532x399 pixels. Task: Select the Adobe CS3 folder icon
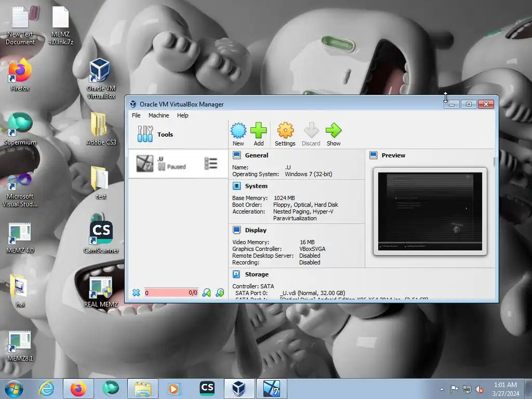click(101, 129)
